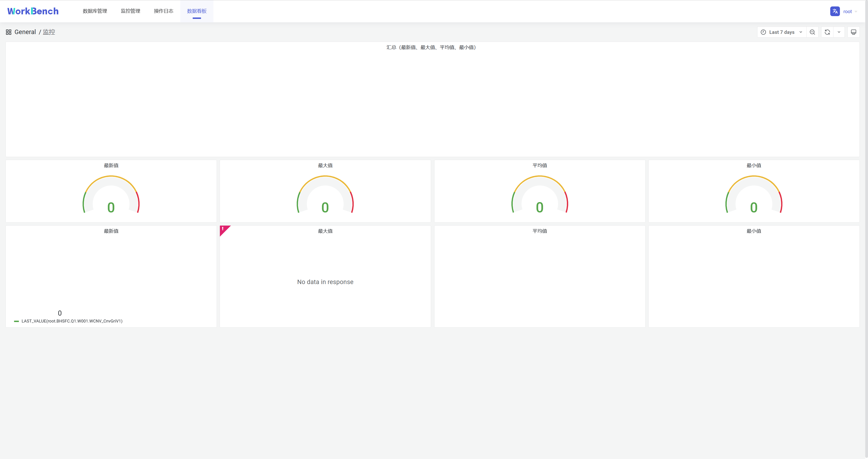Click the 监控 dashboard title
Viewport: 868px width, 459px height.
point(49,32)
